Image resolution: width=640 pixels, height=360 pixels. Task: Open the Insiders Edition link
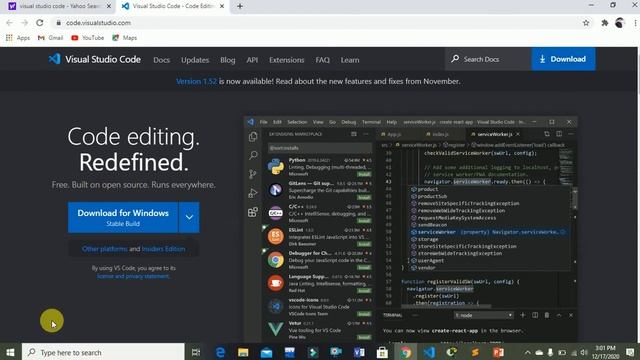point(163,249)
